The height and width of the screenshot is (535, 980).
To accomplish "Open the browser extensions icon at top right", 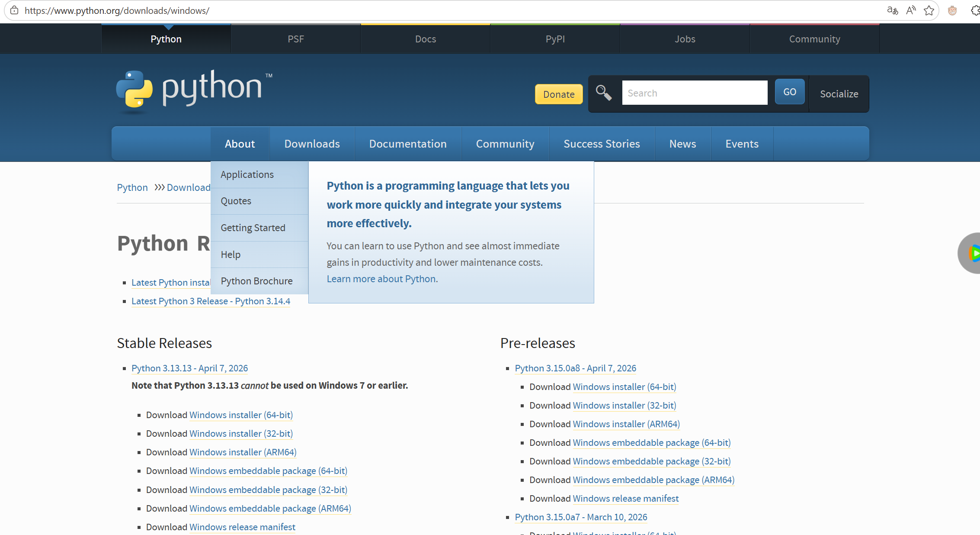I will (975, 10).
